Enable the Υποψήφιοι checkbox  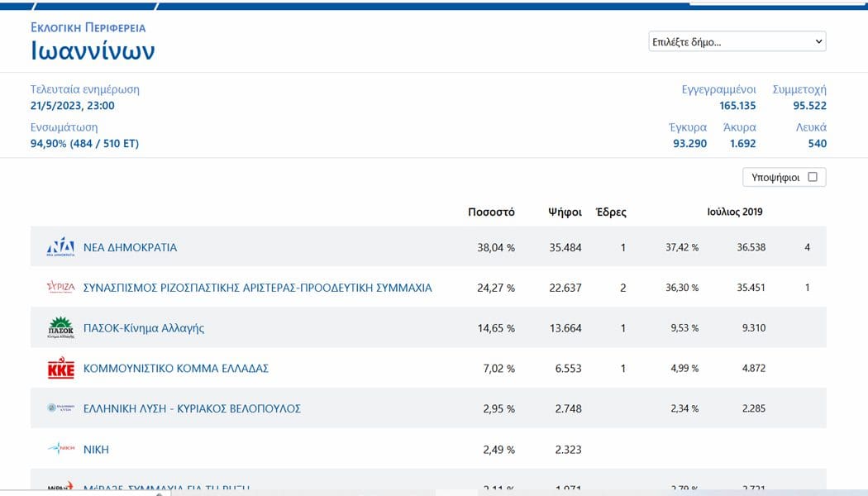pyautogui.click(x=812, y=177)
